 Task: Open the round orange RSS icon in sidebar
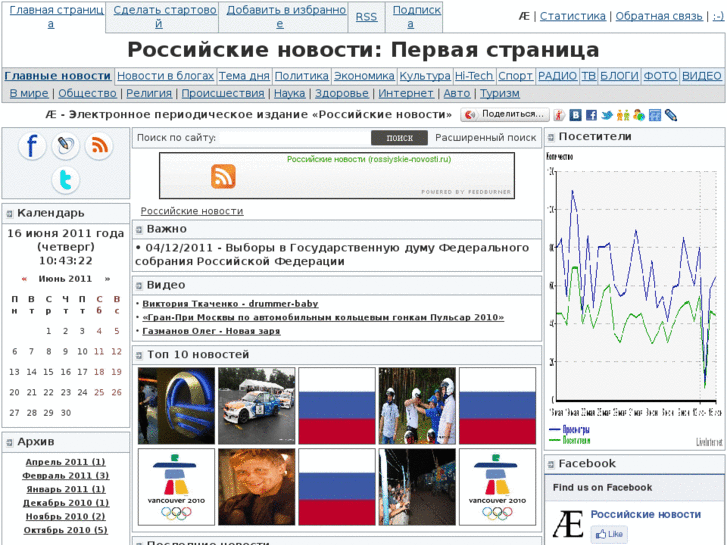point(99,146)
